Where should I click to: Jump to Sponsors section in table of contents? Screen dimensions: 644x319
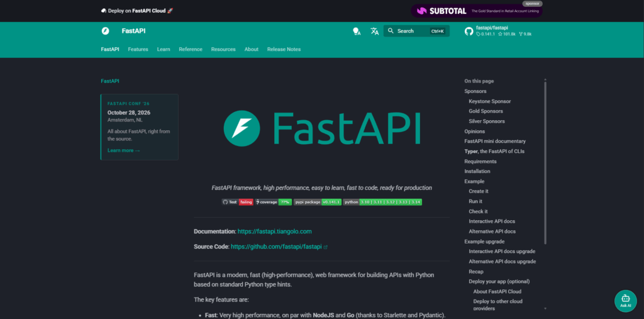pyautogui.click(x=475, y=91)
